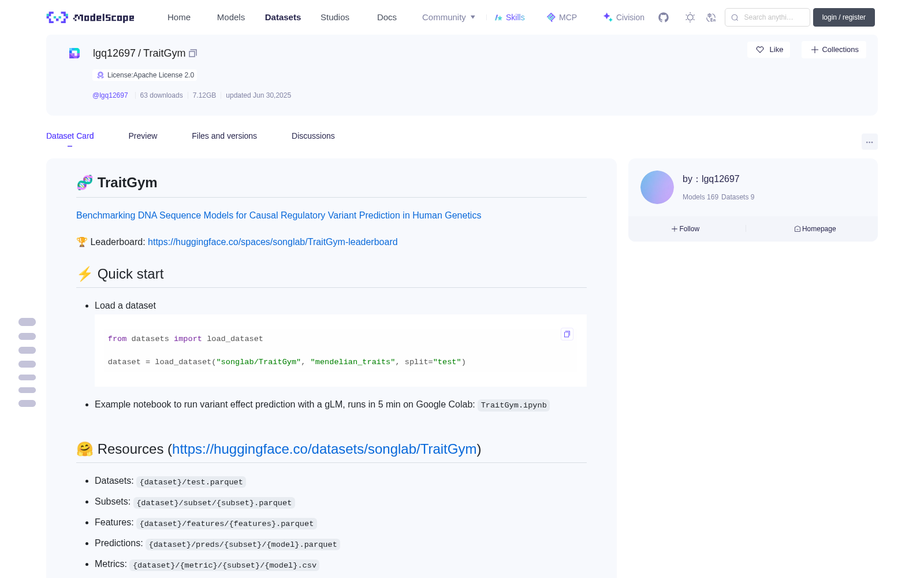Switch to the Discussions tab
The height and width of the screenshot is (578, 924).
click(313, 136)
